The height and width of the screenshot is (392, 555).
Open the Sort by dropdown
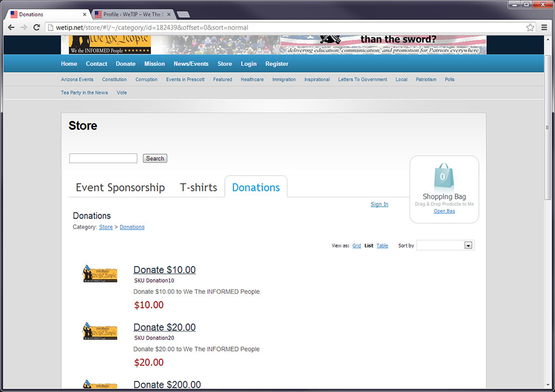click(445, 245)
